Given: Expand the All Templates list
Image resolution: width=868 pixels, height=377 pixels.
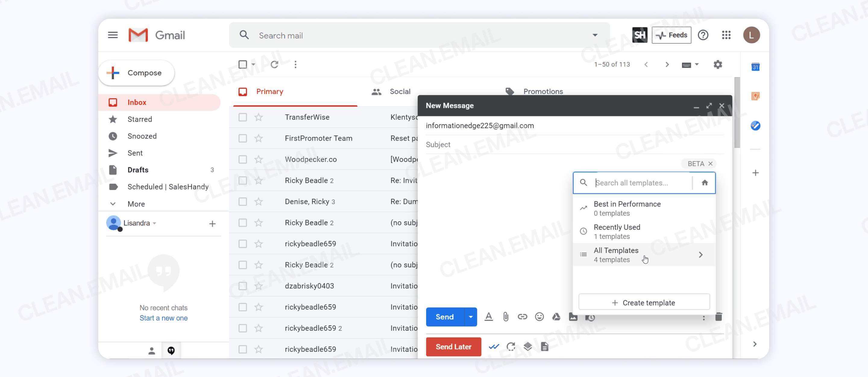Looking at the screenshot, I should click(x=701, y=255).
